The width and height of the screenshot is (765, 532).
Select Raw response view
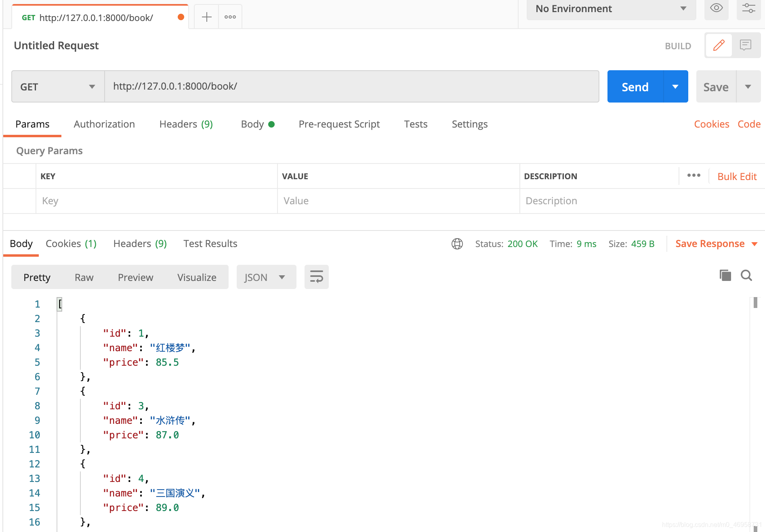coord(84,277)
